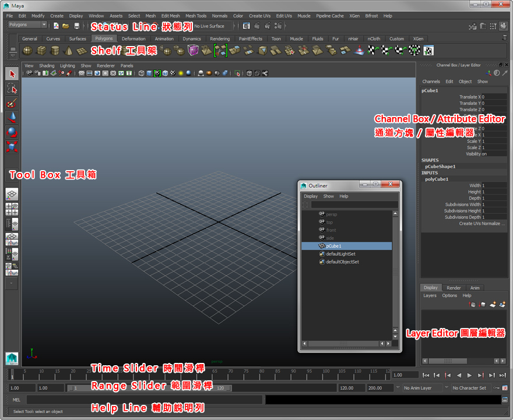
Task: Toggle auto keyframe button
Action: pos(496,388)
